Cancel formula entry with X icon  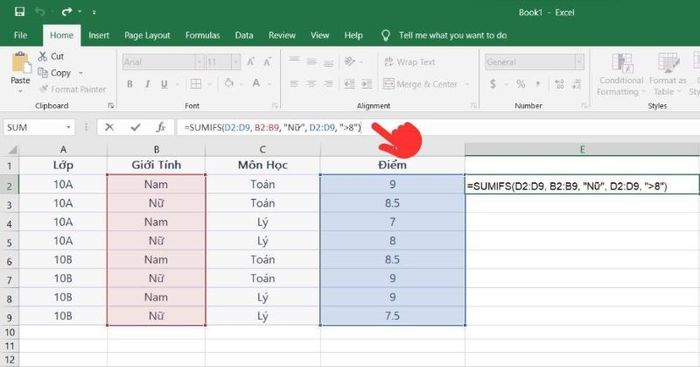[x=109, y=128]
